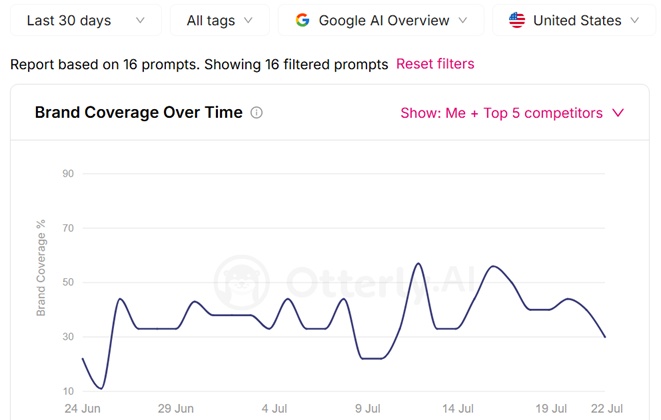Click the United States flag icon
The width and height of the screenshot is (661, 420).
tap(517, 20)
